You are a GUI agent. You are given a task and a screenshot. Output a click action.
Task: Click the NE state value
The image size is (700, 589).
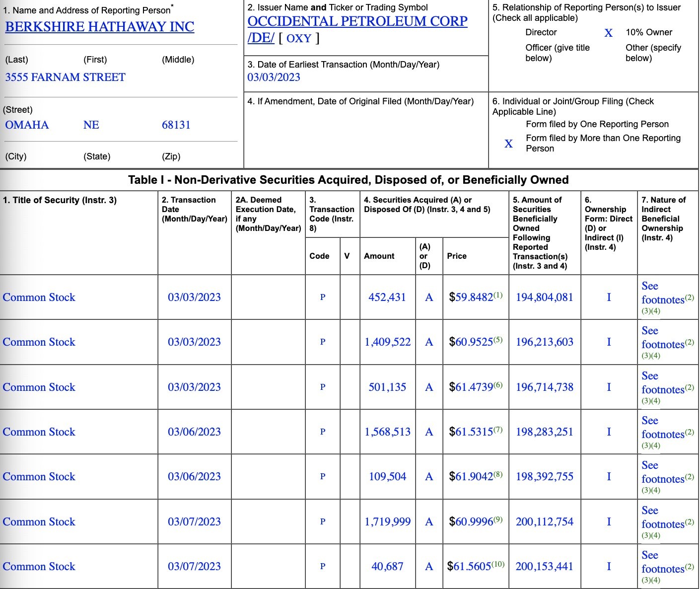click(x=91, y=125)
